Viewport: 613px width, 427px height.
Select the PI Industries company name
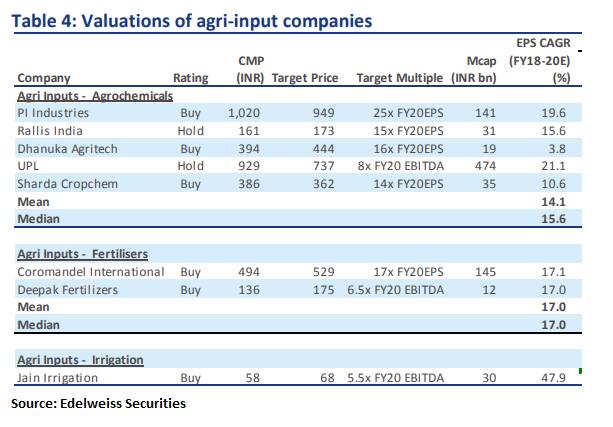tap(54, 114)
